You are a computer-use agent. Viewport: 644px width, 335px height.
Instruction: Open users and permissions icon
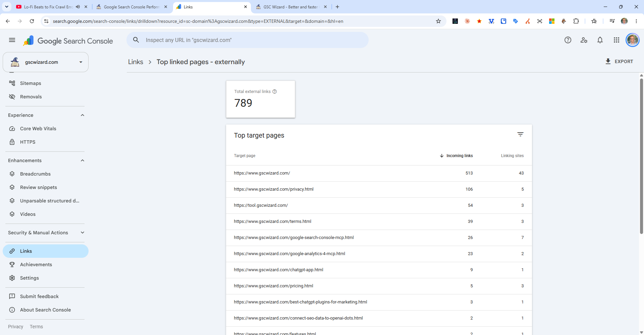click(x=584, y=40)
